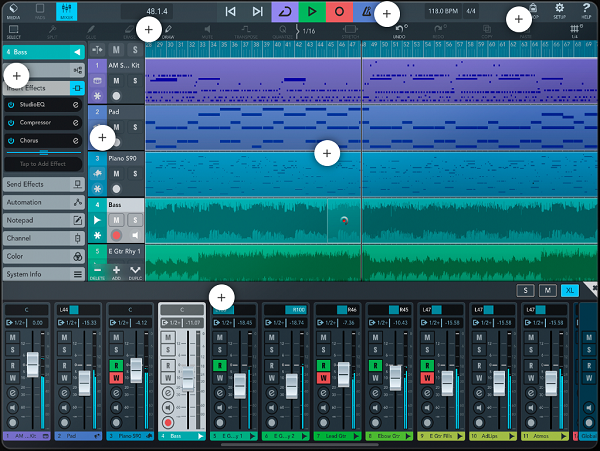Image resolution: width=600 pixels, height=451 pixels.
Task: Add a new track with ADD
Action: click(116, 272)
